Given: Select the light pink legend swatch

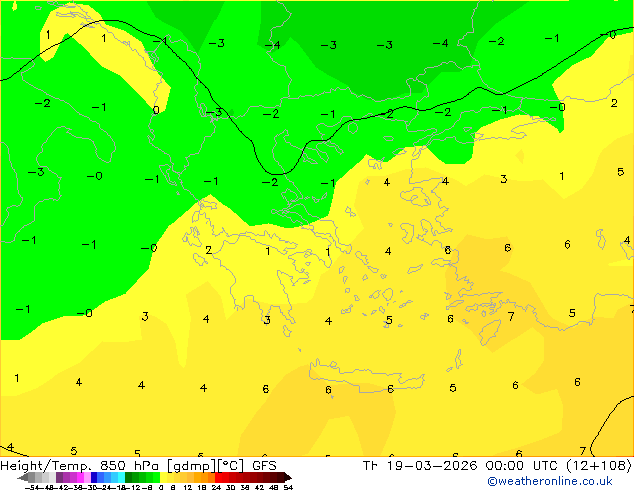Looking at the screenshot, I should 87,477.
